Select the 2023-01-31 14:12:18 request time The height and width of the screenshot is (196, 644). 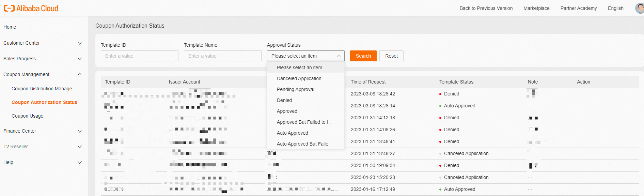[x=373, y=118]
